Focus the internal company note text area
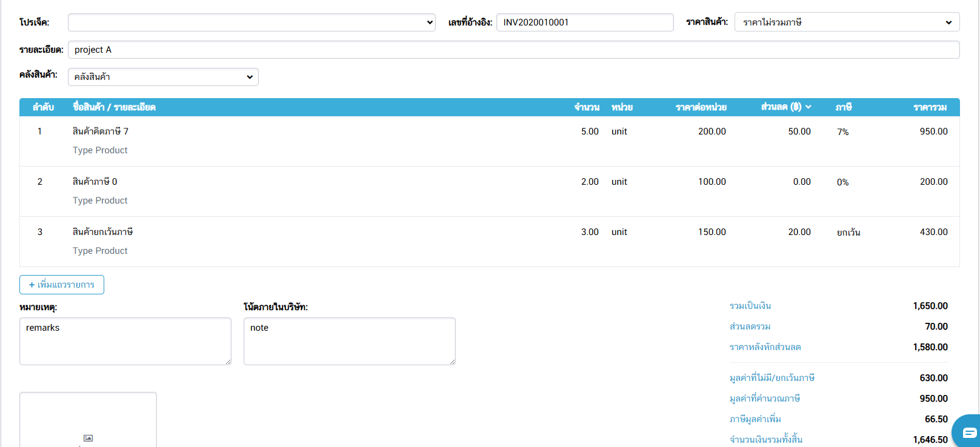This screenshot has height=447, width=980. [349, 341]
